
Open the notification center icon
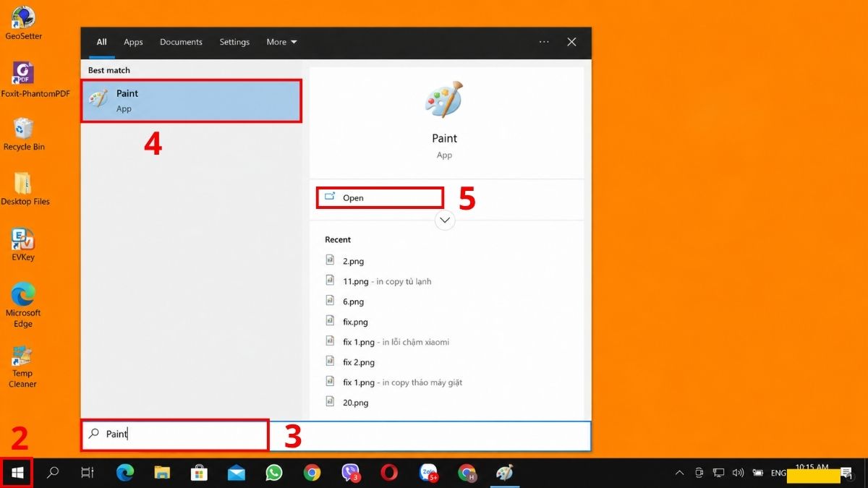[846, 473]
